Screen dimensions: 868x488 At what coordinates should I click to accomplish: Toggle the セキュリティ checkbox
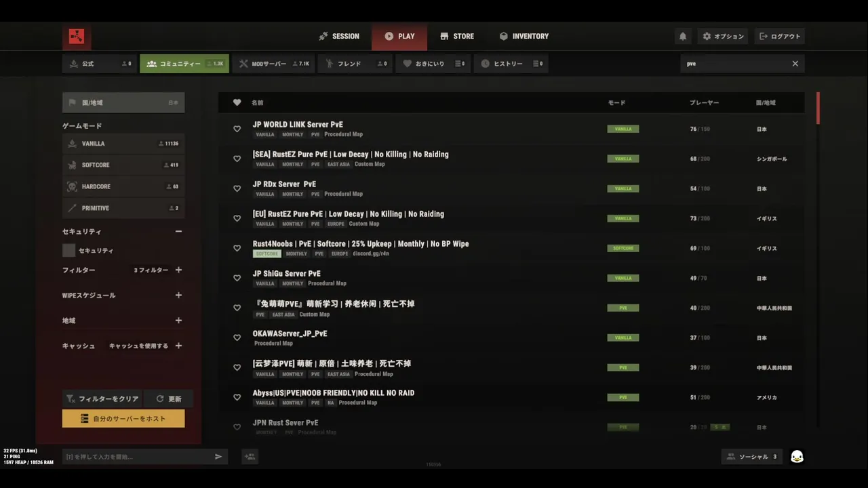(x=68, y=250)
